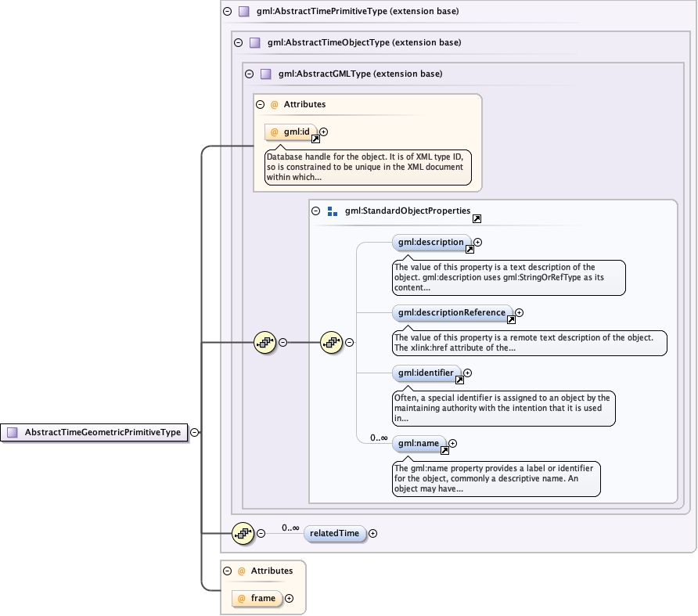Collapse the AbstractTimeGeometricPrimitiveType root node

point(195,432)
